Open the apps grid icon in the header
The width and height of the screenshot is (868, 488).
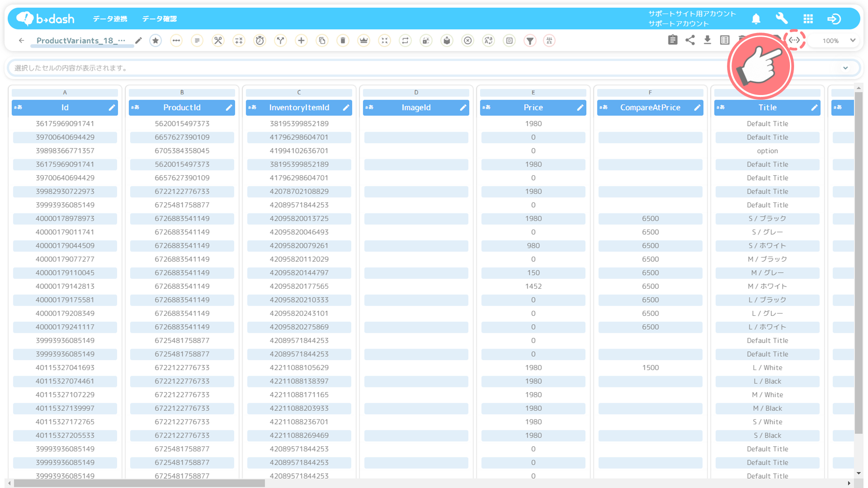[x=808, y=19]
